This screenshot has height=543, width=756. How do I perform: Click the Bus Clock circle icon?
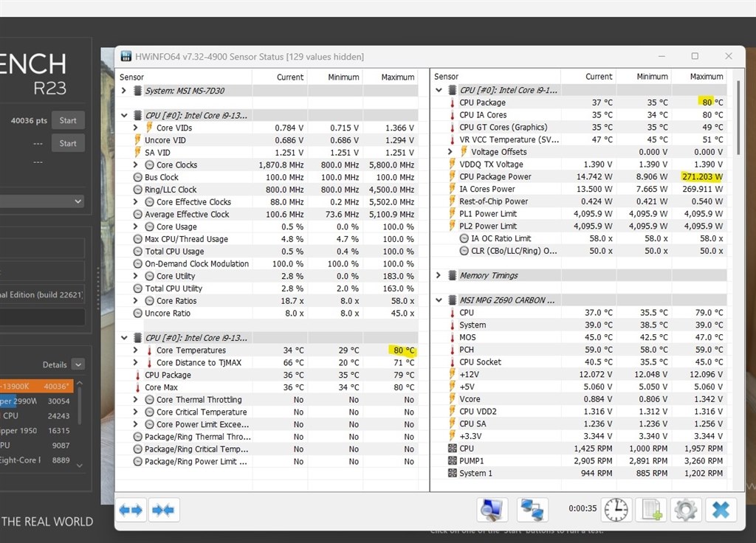tap(138, 177)
